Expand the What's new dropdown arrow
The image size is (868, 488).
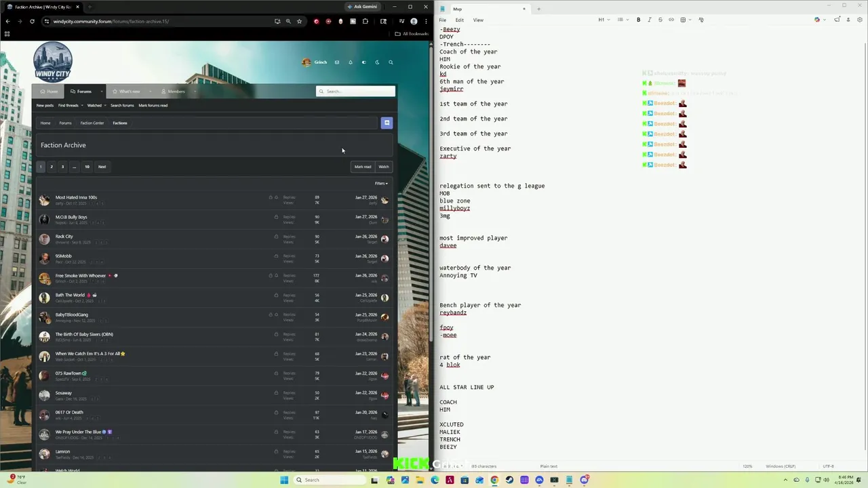point(150,91)
